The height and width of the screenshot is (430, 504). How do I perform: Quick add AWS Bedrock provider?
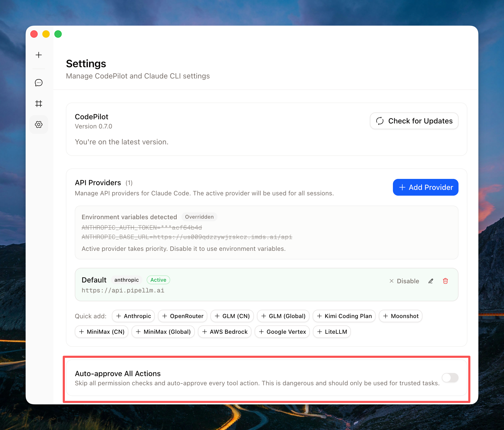pos(225,332)
